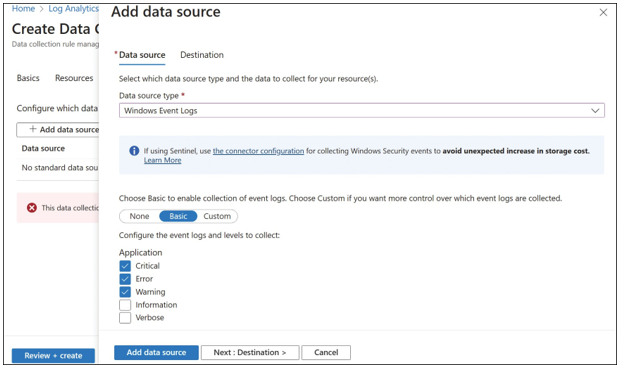Click the Learn More link
Screen dimensions: 620x369
pyautogui.click(x=163, y=160)
